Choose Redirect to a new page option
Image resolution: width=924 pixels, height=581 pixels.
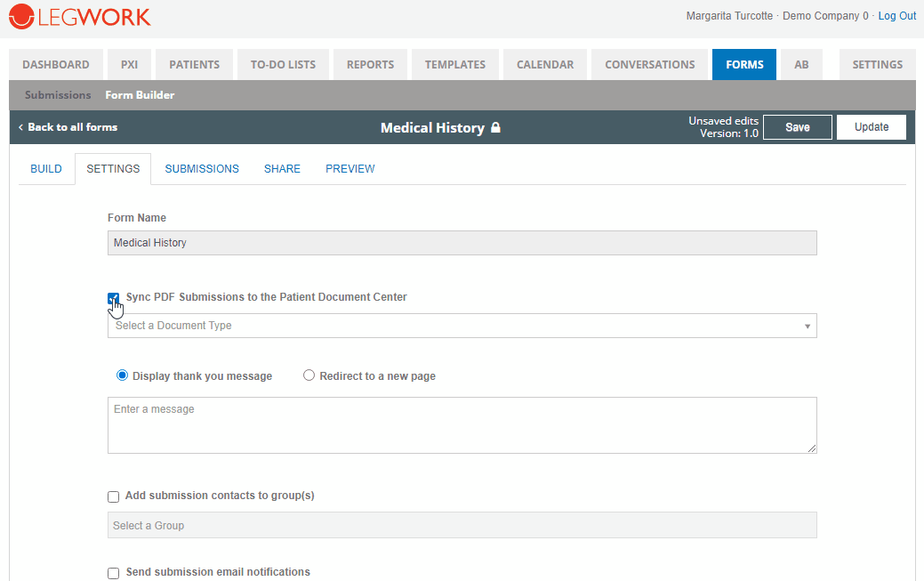(309, 375)
